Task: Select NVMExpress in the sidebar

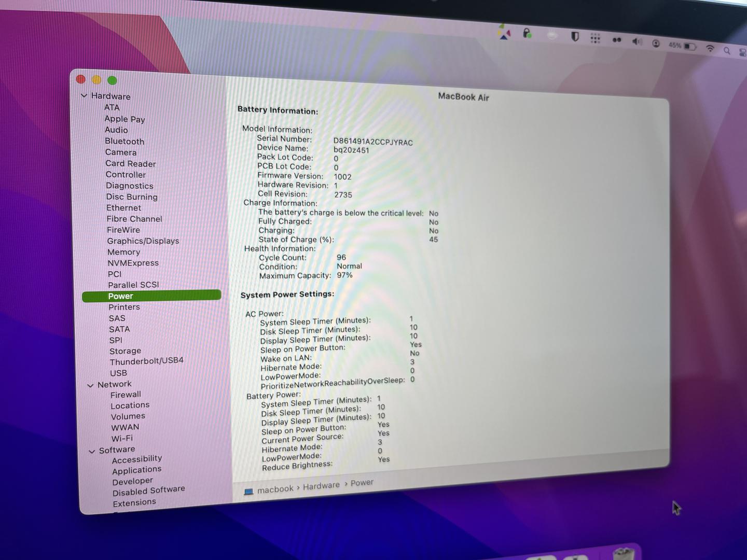Action: pos(133,263)
